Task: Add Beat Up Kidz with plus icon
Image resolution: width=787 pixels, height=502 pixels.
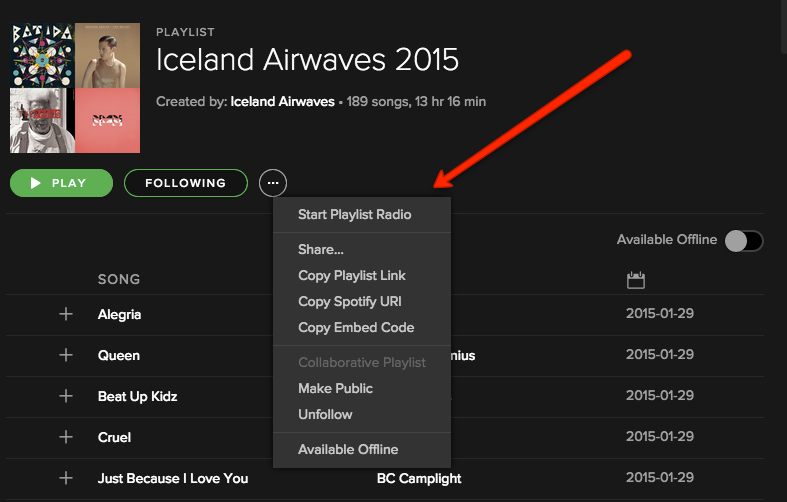Action: pos(66,396)
